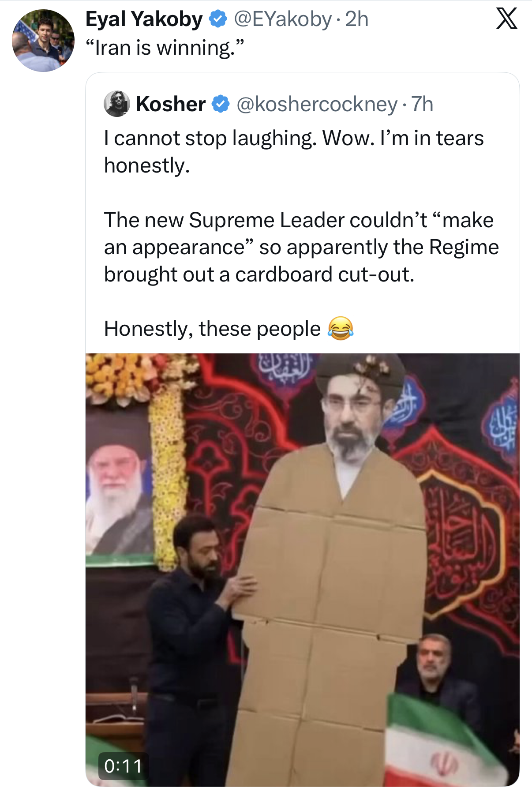The width and height of the screenshot is (532, 788).
Task: Open Eyal Yakoby's profile picture
Action: pyautogui.click(x=43, y=41)
